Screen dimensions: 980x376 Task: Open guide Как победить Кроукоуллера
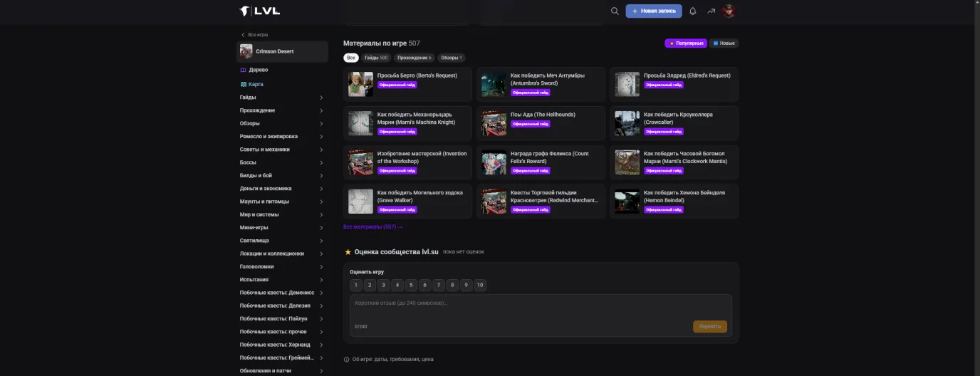pos(674,123)
